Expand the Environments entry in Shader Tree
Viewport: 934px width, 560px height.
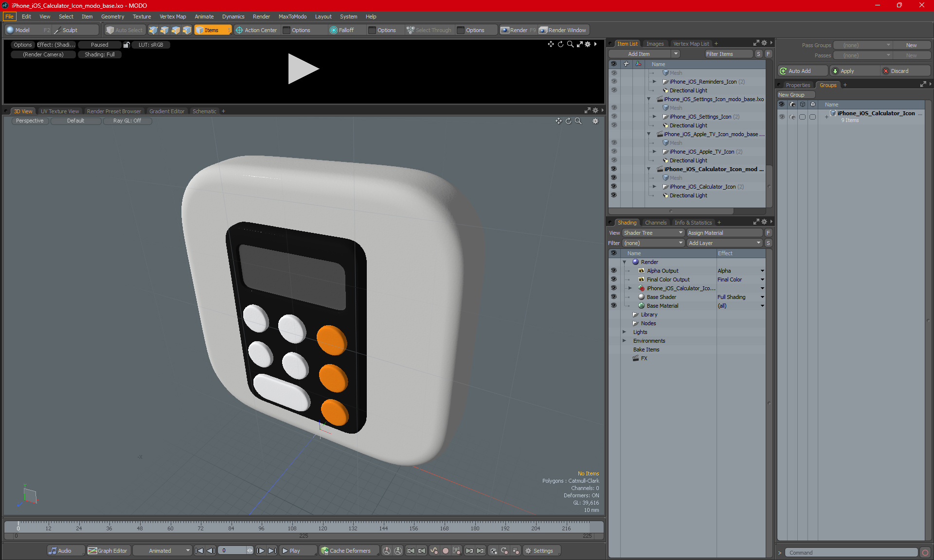(625, 341)
